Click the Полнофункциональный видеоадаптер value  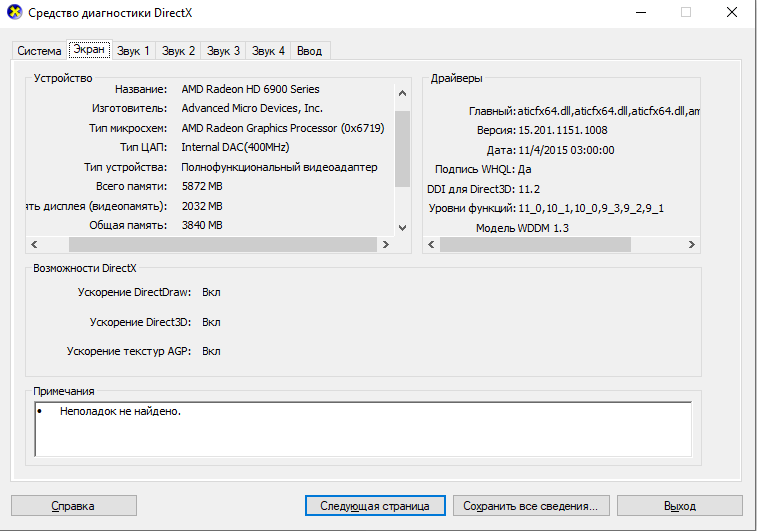280,168
